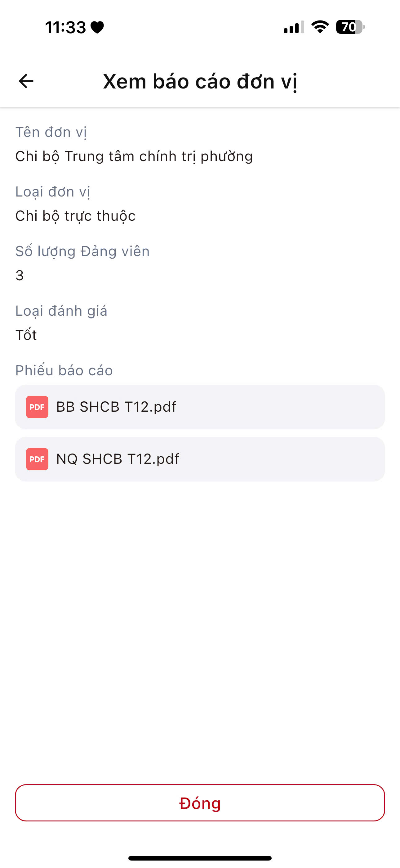Tap the 'Chi bộ trực thuộc' unit type value
Image resolution: width=400 pixels, height=868 pixels.
point(75,216)
